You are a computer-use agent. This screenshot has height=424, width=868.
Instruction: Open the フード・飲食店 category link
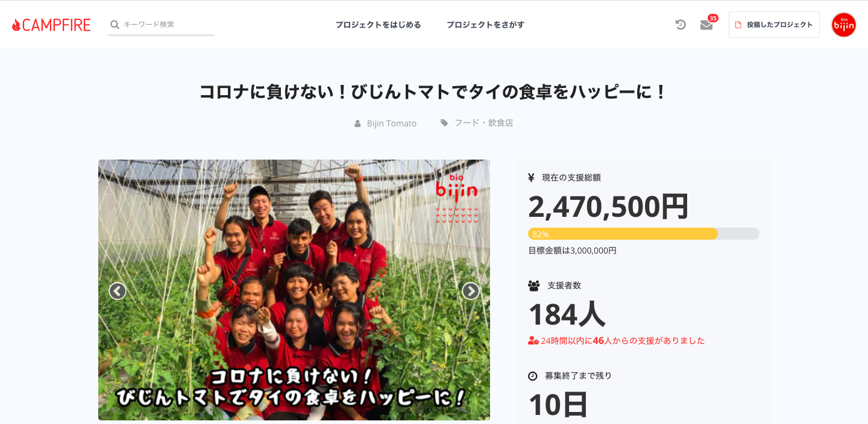[484, 123]
